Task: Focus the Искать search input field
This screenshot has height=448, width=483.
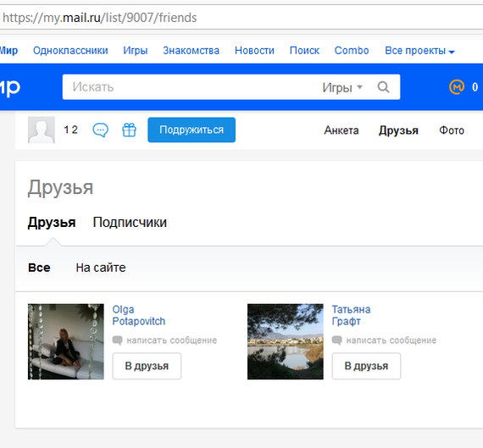Action: [x=191, y=87]
